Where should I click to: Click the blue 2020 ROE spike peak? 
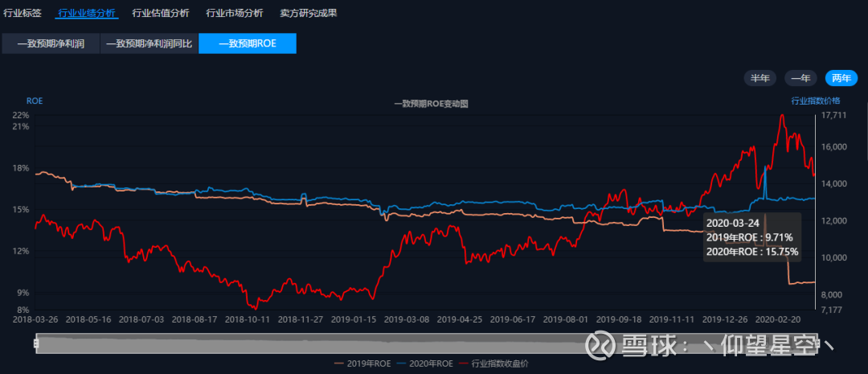point(766,166)
